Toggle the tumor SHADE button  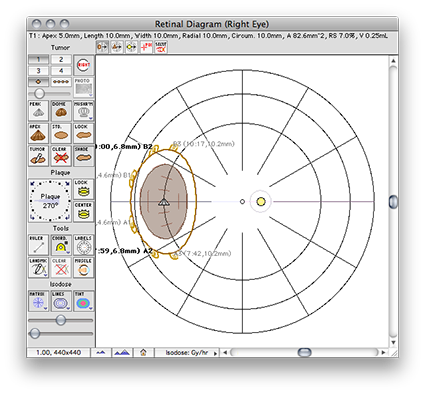coord(84,156)
